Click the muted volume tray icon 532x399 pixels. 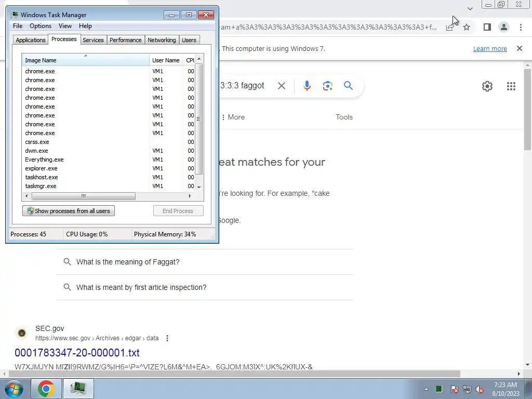pyautogui.click(x=480, y=390)
